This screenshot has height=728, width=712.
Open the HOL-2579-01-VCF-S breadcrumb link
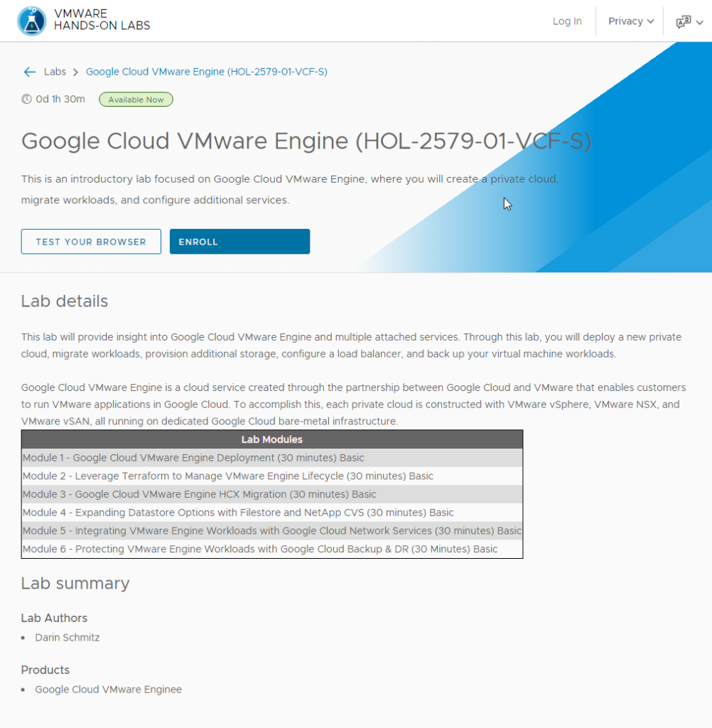click(206, 72)
